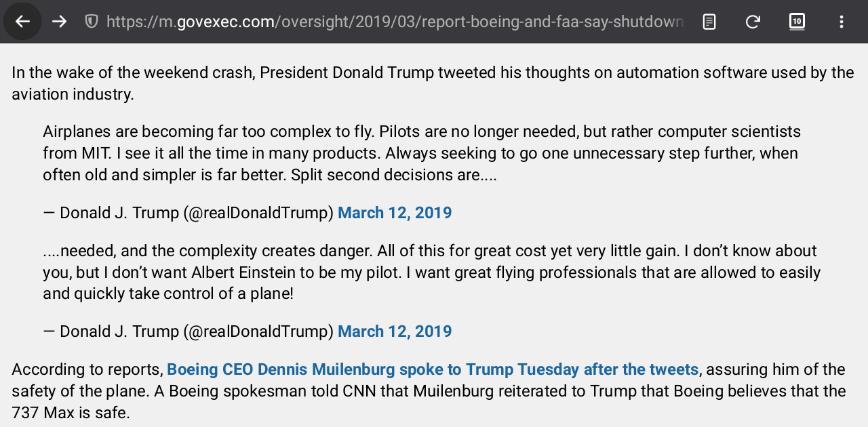Focus the govexec.com URL address bar
Image resolution: width=868 pixels, height=427 pixels.
(393, 22)
